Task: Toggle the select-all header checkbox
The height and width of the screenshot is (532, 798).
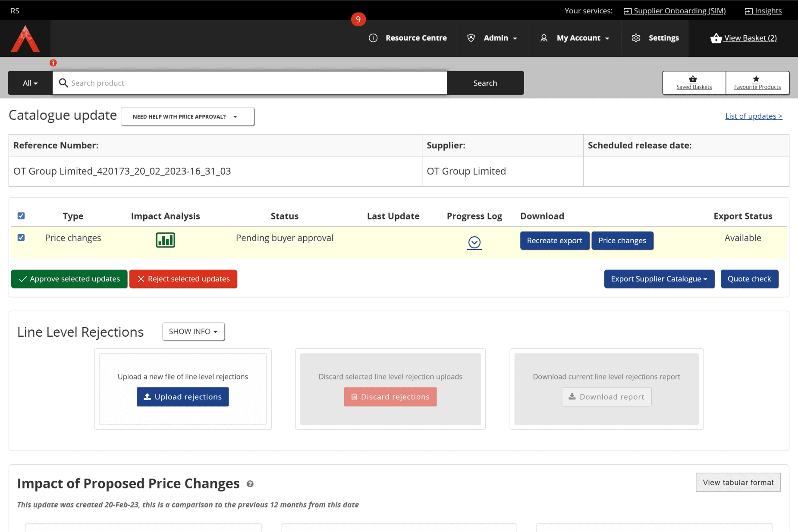Action: click(21, 216)
